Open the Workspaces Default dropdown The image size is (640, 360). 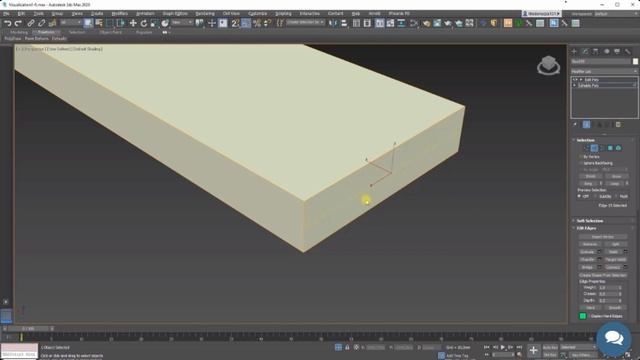(616, 14)
